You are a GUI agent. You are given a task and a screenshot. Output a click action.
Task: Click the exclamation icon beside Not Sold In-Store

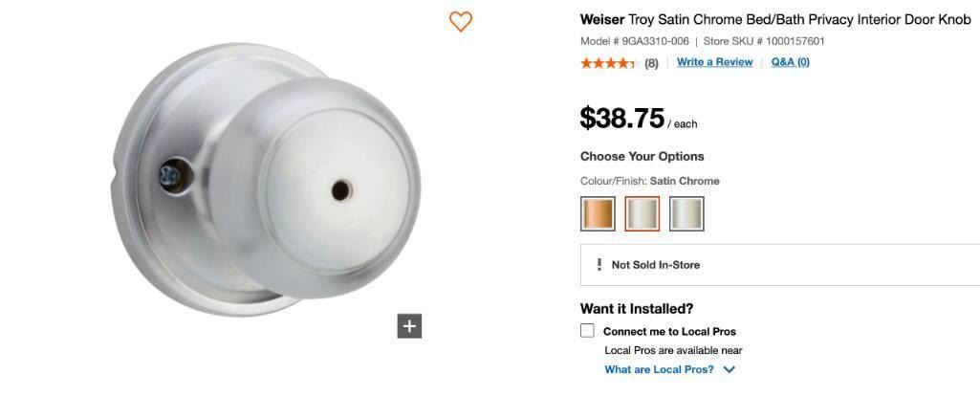599,265
